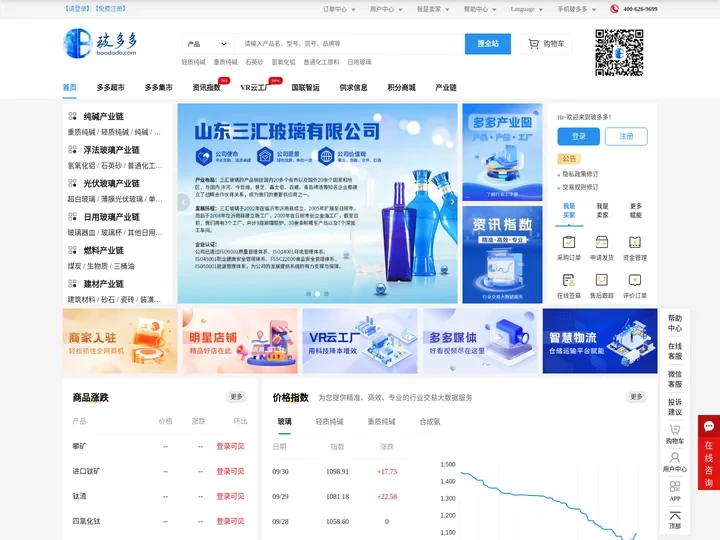The width and height of the screenshot is (720, 540).
Task: Open the 在线签章 e-signature icon
Action: click(569, 280)
